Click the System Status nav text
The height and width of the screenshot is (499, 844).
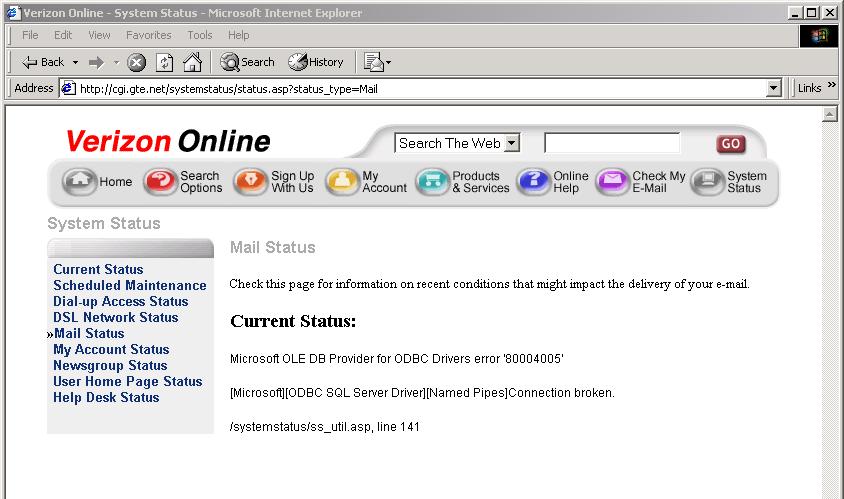tap(747, 182)
